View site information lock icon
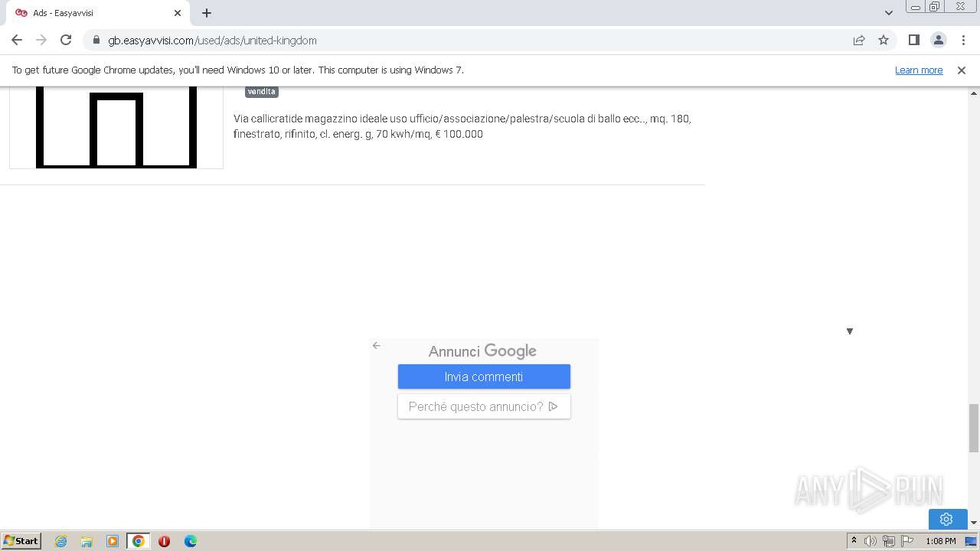Viewport: 980px width, 551px height. [96, 40]
